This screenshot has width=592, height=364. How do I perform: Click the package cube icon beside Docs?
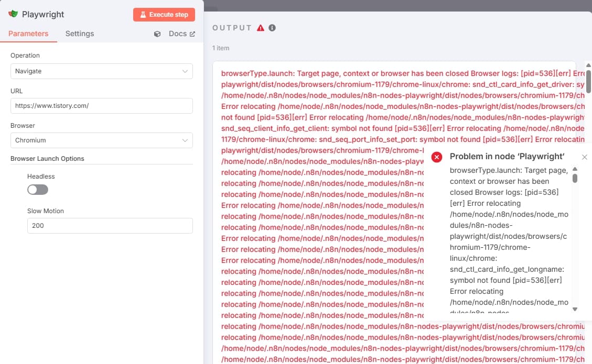(157, 34)
